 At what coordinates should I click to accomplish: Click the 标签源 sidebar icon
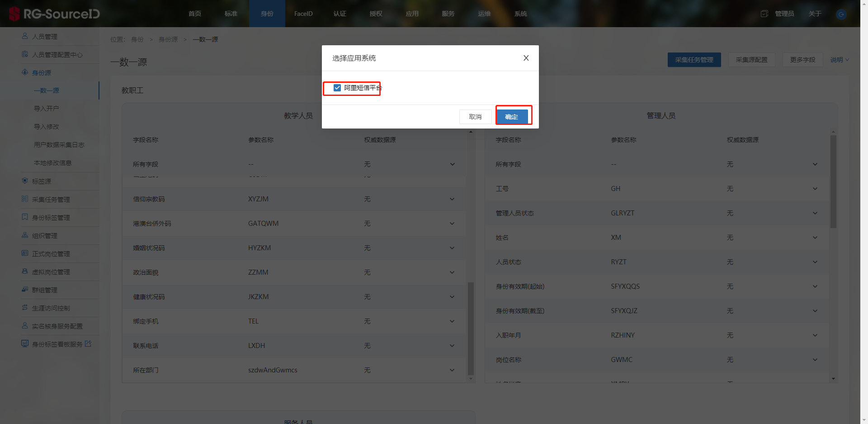click(x=25, y=181)
